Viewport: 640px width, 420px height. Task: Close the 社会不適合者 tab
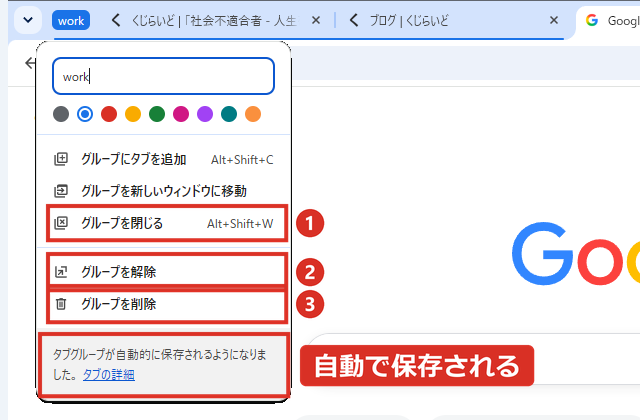click(316, 20)
